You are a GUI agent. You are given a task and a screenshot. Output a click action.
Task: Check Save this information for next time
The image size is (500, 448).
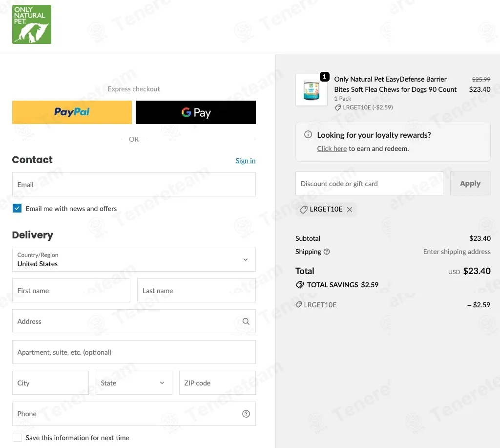(17, 437)
